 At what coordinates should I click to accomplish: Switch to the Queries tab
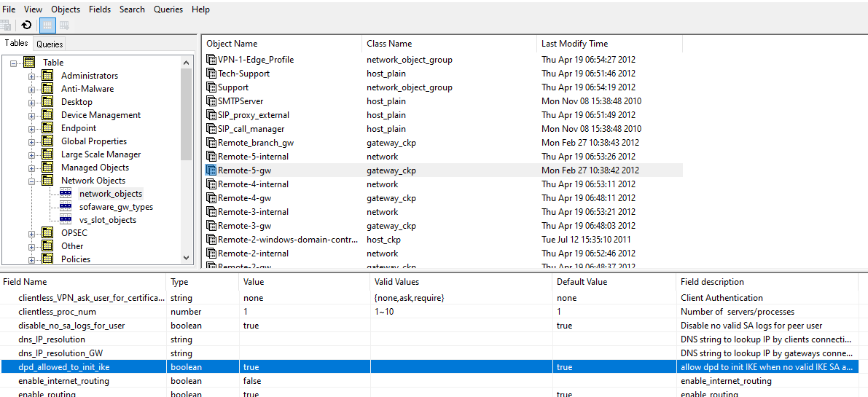point(50,44)
